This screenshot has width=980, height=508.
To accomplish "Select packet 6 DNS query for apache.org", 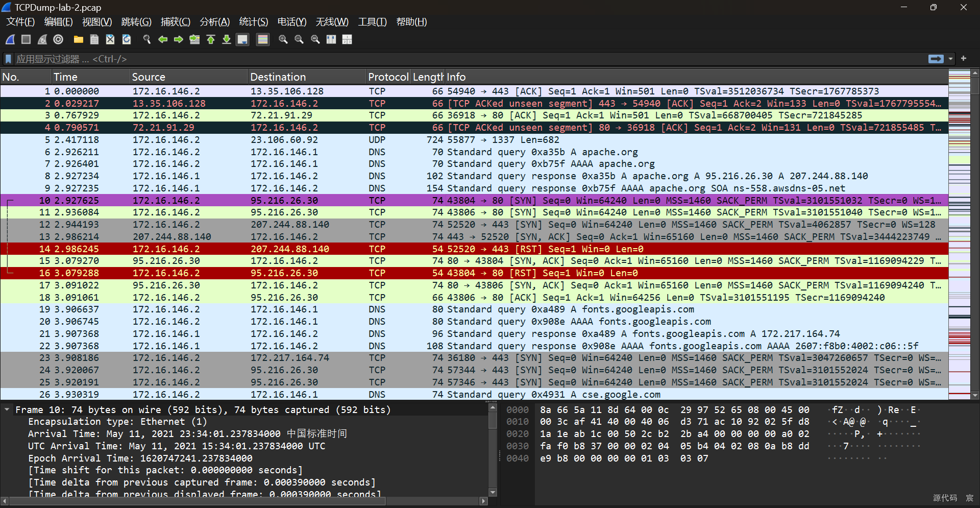I will pyautogui.click(x=474, y=152).
